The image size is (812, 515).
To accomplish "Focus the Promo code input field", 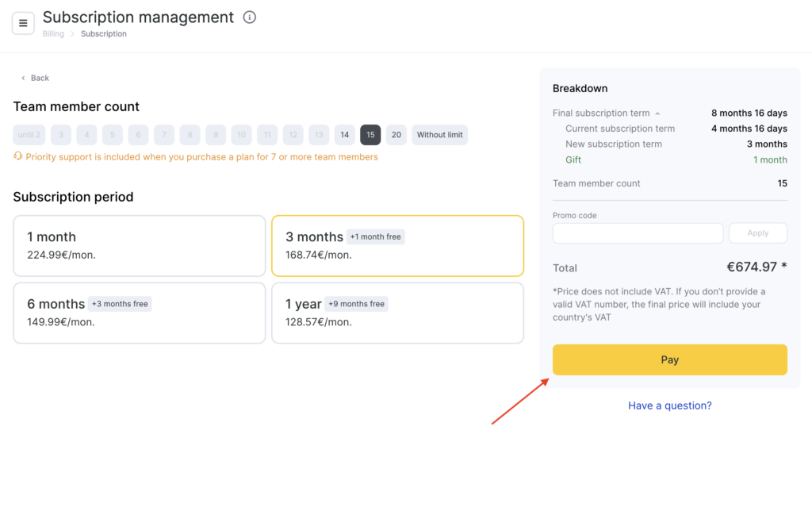I will point(638,233).
